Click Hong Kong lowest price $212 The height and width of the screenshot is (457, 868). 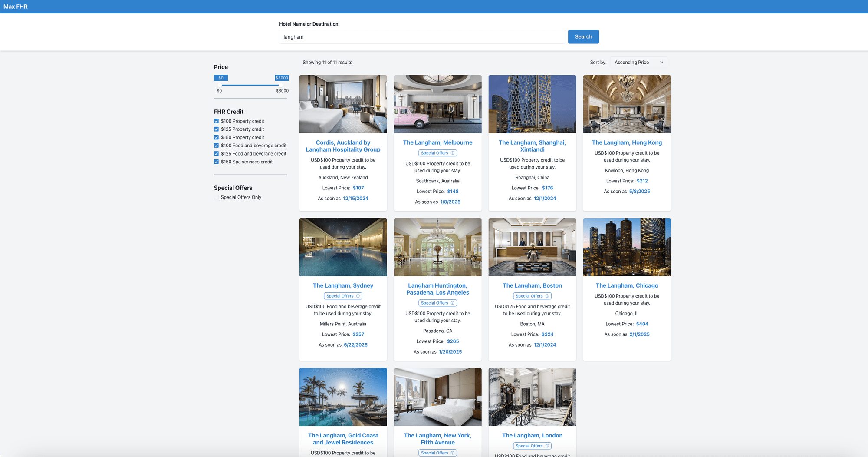pos(642,181)
